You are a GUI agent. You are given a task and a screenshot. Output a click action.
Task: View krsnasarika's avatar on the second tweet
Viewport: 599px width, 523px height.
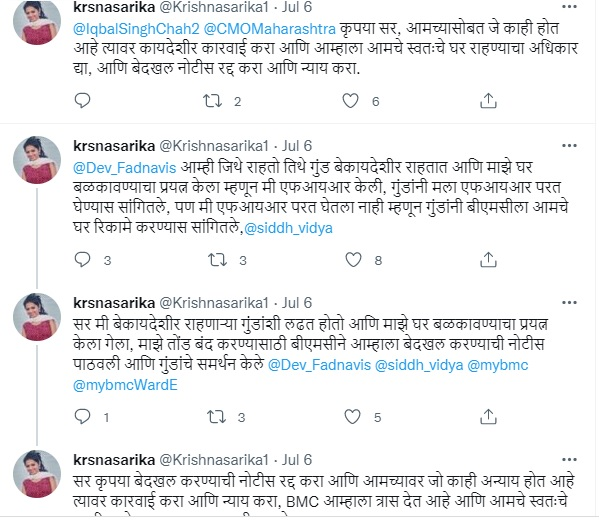point(37,160)
